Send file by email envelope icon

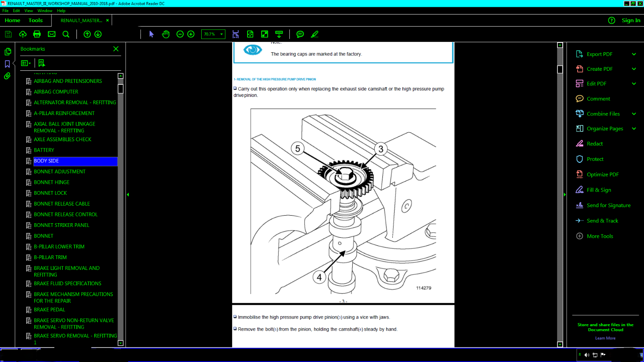click(52, 34)
